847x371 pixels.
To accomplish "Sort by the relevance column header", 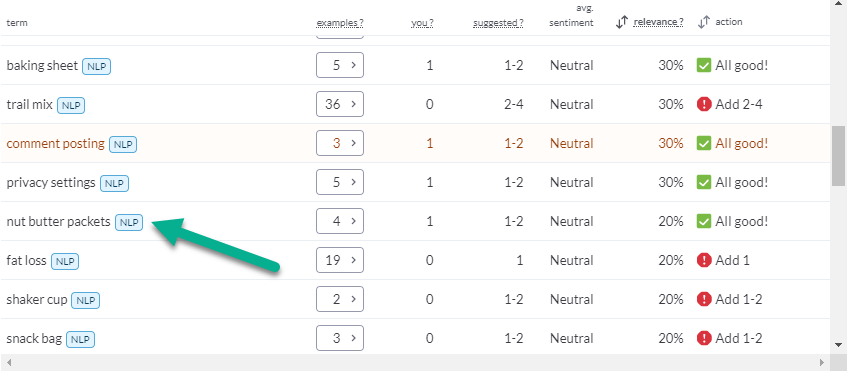I will point(658,22).
